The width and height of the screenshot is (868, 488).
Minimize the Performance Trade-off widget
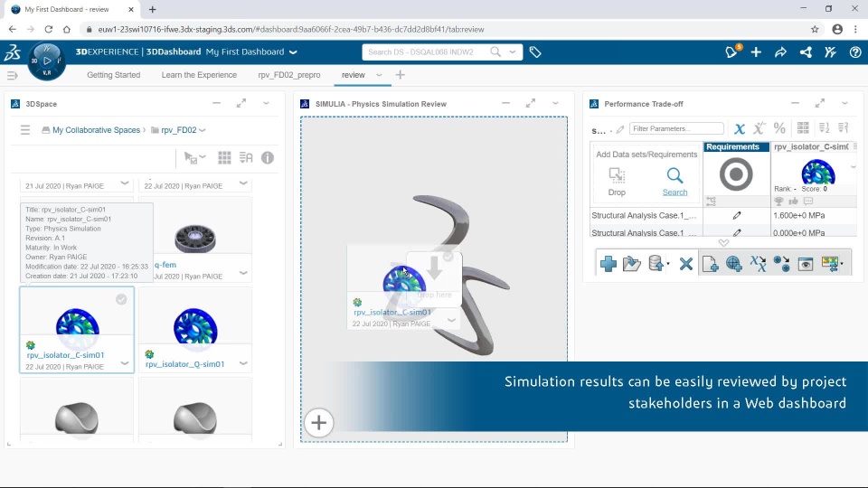pos(795,103)
